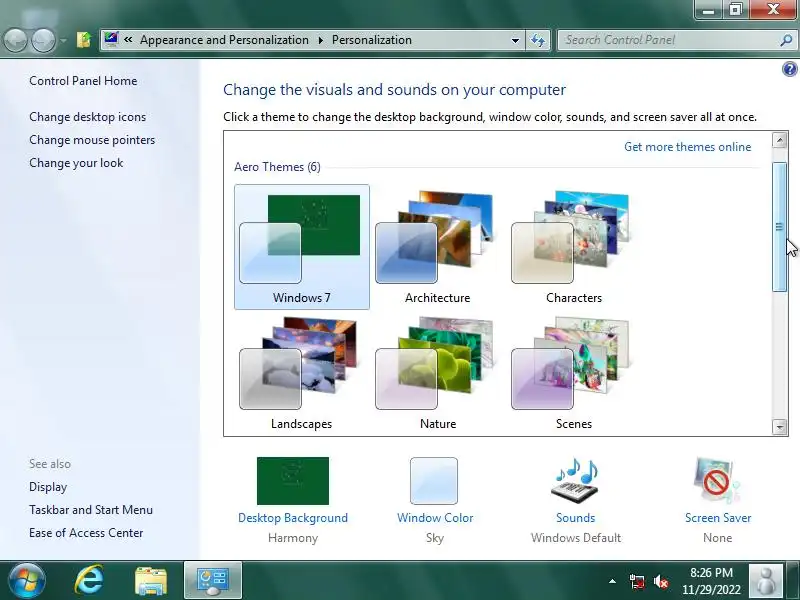Click the Screen Saver text link
The height and width of the screenshot is (600, 800).
tap(718, 518)
